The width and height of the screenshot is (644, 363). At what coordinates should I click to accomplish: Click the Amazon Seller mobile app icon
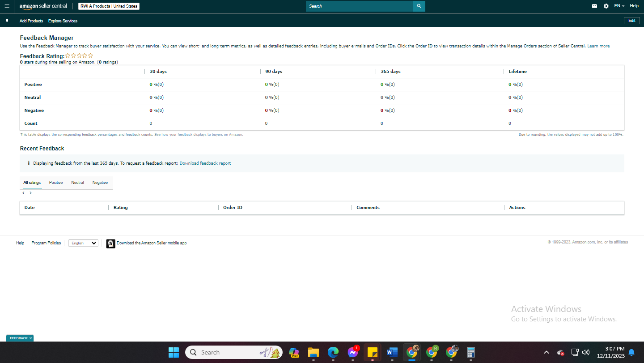[110, 243]
